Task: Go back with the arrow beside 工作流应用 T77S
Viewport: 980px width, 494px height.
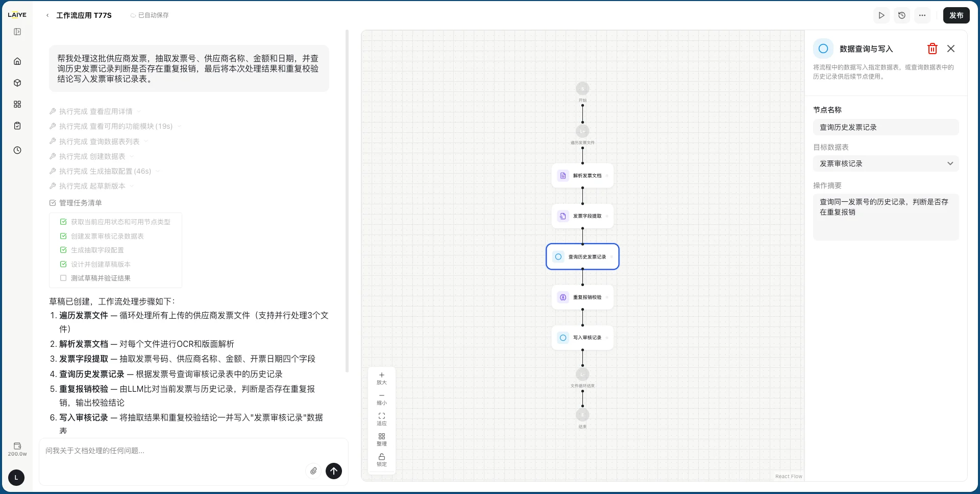Action: point(47,15)
